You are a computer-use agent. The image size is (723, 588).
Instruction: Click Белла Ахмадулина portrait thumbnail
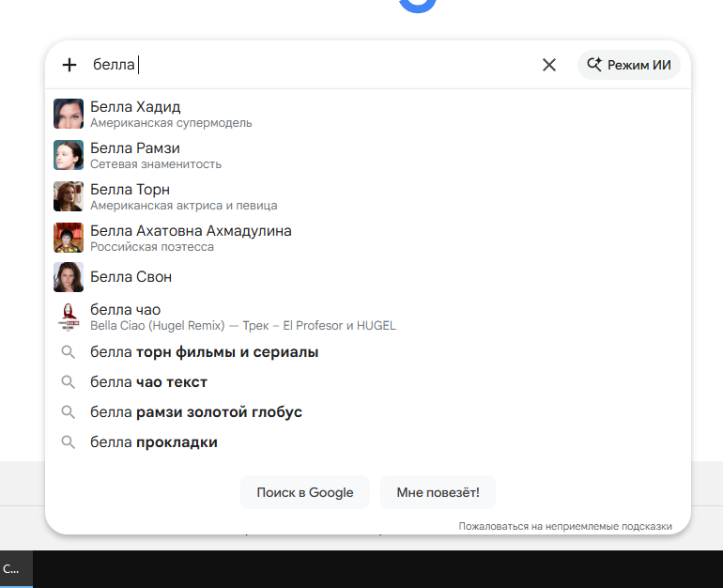69,238
